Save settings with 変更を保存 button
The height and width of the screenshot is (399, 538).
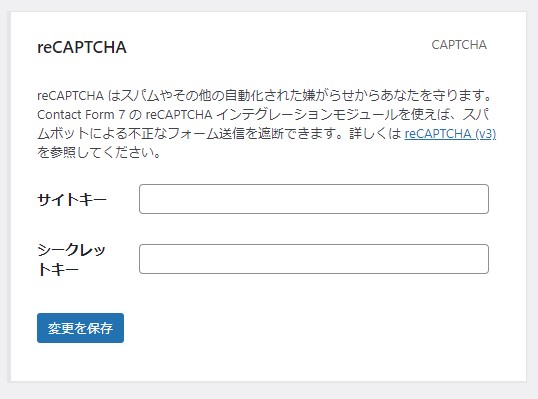(x=80, y=328)
